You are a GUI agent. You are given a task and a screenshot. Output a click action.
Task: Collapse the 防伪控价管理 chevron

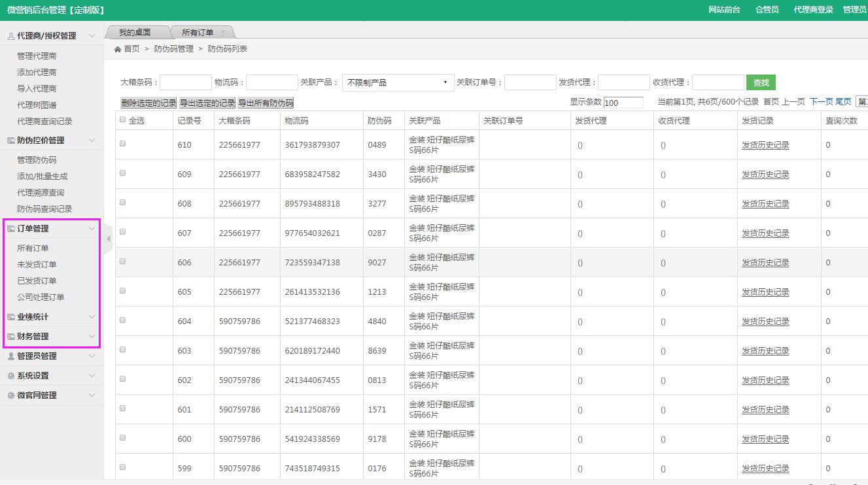92,141
